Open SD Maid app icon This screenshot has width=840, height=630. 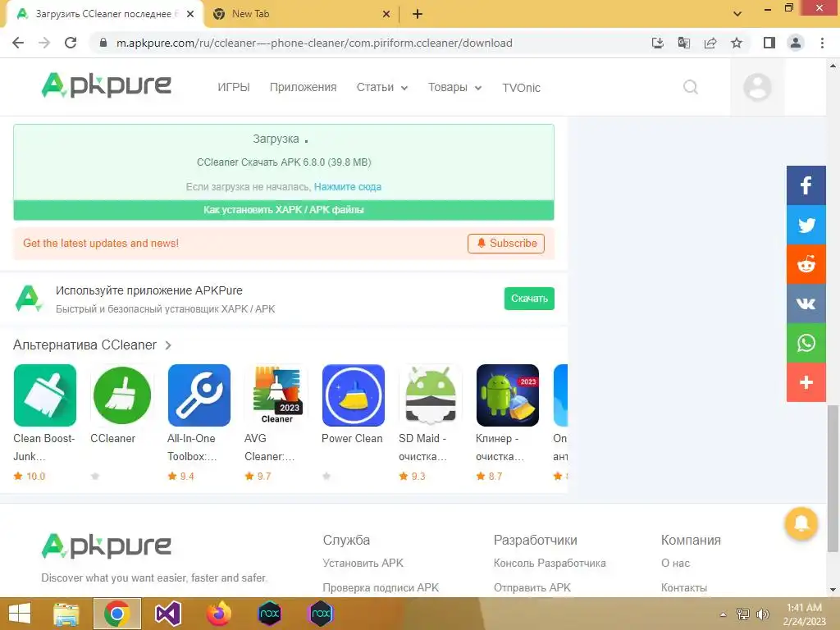click(x=431, y=395)
